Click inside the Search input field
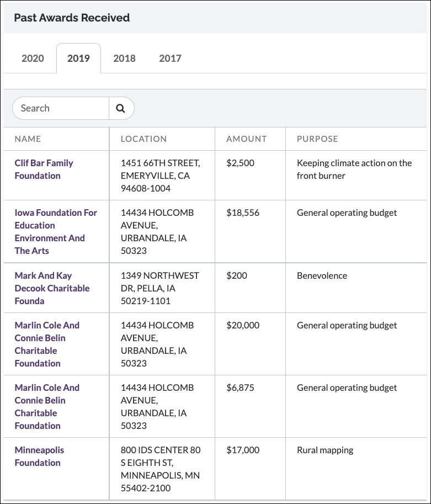The height and width of the screenshot is (504, 431). click(61, 108)
